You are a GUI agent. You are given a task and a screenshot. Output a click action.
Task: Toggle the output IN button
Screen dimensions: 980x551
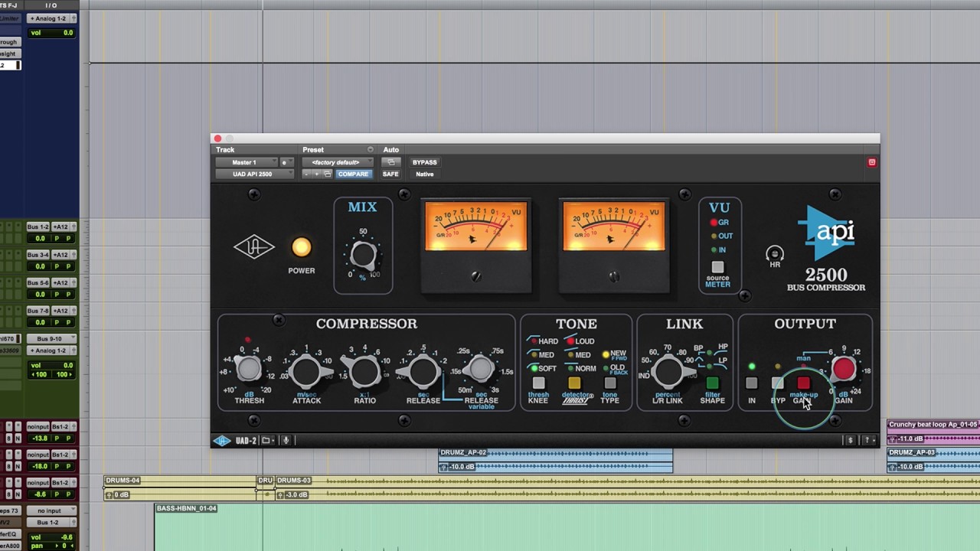point(752,383)
